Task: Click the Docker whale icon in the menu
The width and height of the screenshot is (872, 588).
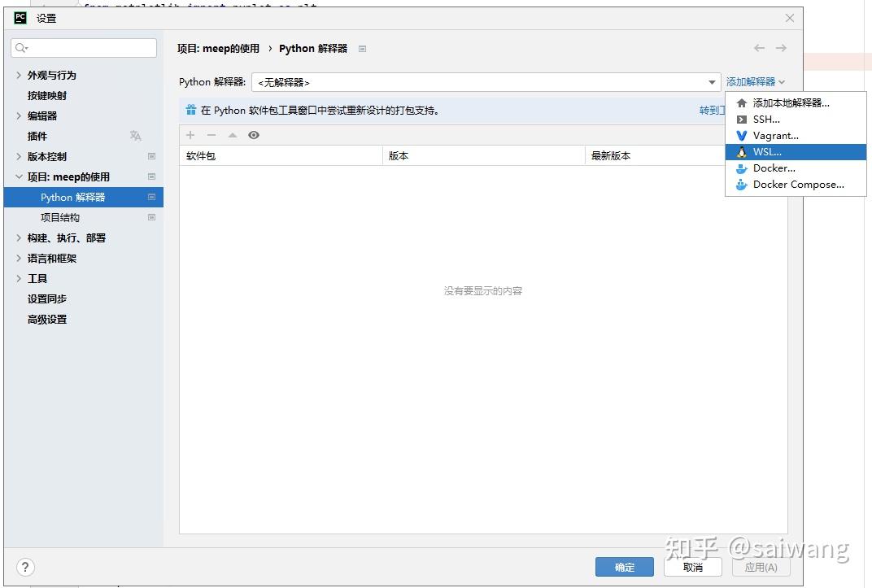Action: pos(742,168)
